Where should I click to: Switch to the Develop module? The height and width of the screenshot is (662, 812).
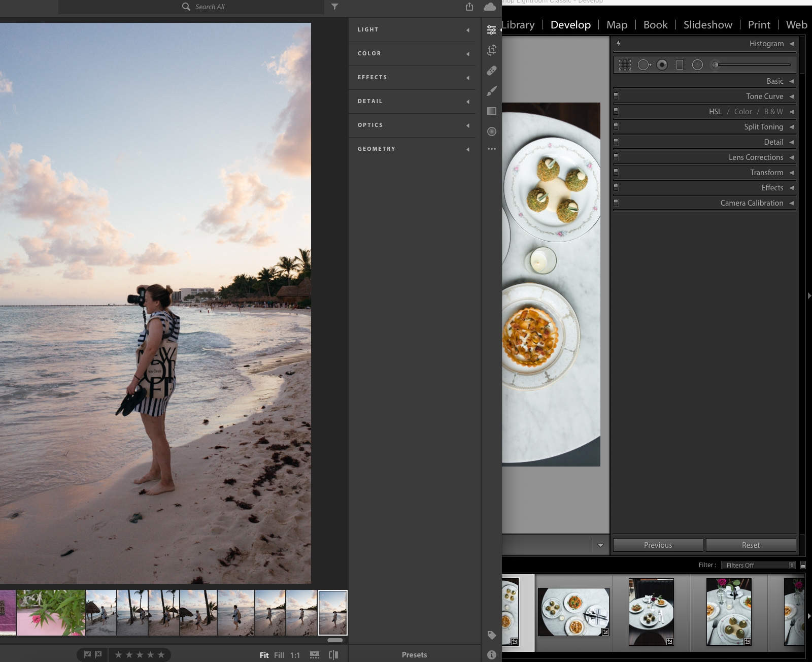[x=570, y=25]
